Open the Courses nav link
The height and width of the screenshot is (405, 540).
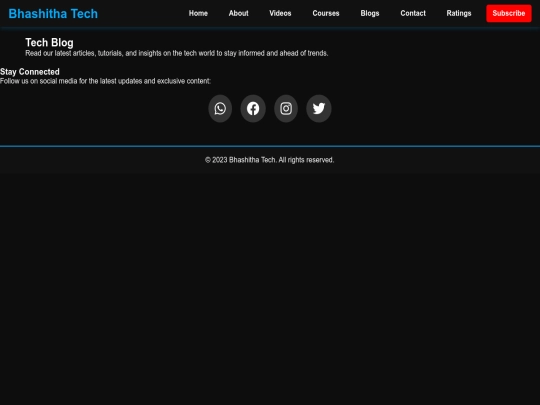[x=326, y=13]
